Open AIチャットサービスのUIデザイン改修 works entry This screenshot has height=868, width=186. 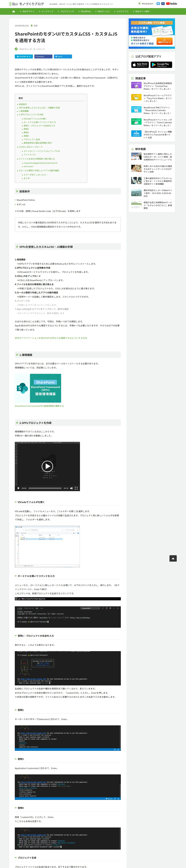click(x=158, y=169)
